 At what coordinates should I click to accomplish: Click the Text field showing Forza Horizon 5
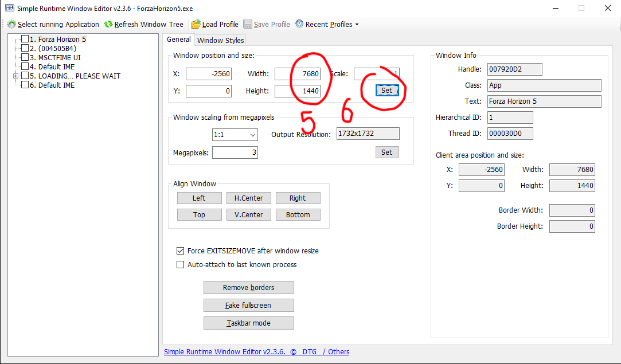pyautogui.click(x=544, y=101)
